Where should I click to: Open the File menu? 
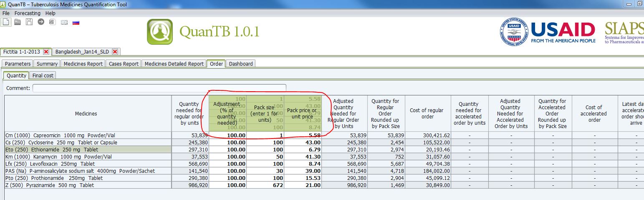[6, 13]
